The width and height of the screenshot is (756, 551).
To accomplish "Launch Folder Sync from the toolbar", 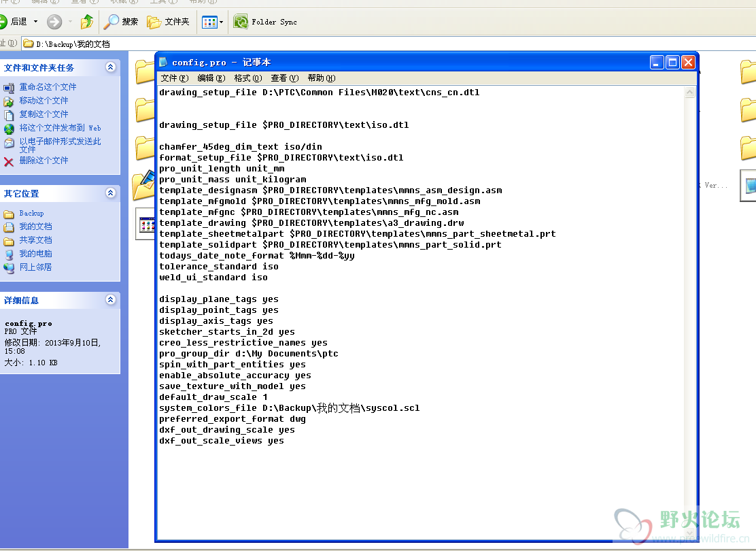I will 265,22.
